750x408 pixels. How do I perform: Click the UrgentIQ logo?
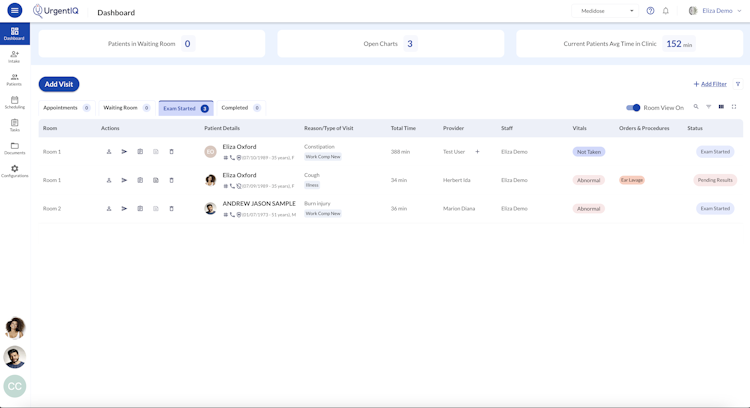coord(55,11)
